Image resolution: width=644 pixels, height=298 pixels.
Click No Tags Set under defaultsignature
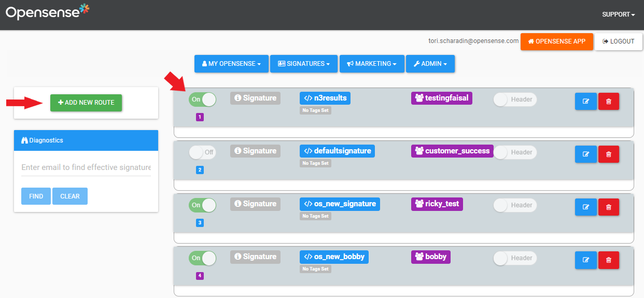315,163
